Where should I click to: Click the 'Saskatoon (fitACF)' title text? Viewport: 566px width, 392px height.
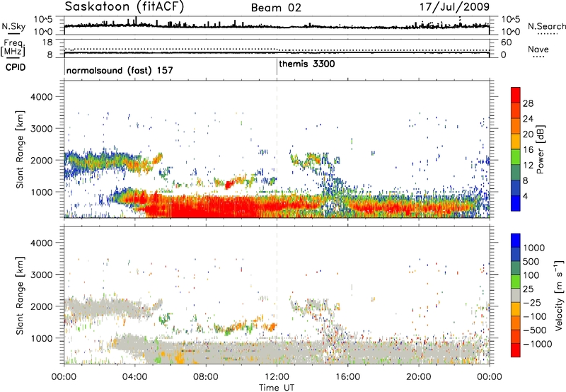[125, 6]
